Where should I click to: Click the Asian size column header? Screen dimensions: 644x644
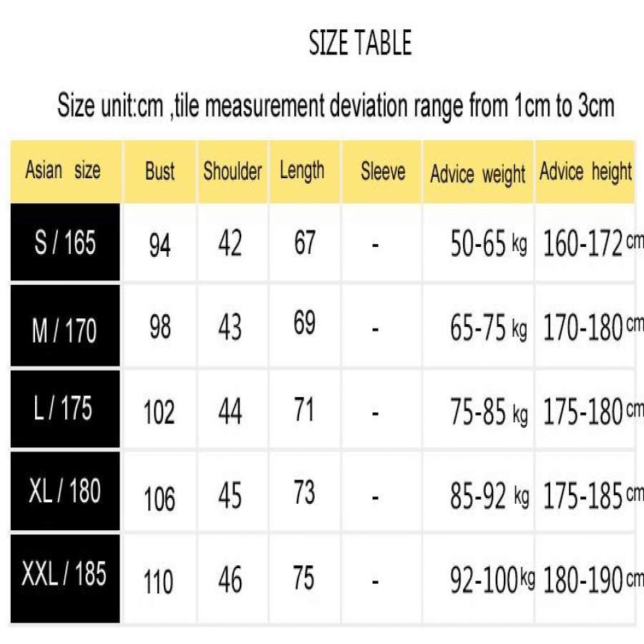(63, 171)
